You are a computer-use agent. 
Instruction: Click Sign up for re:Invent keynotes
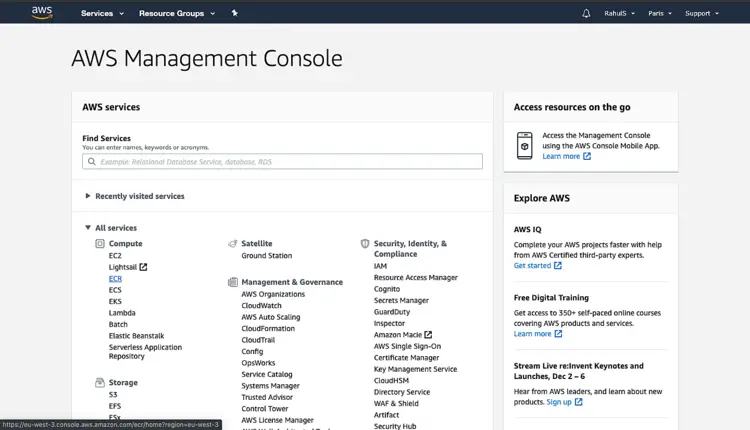559,402
